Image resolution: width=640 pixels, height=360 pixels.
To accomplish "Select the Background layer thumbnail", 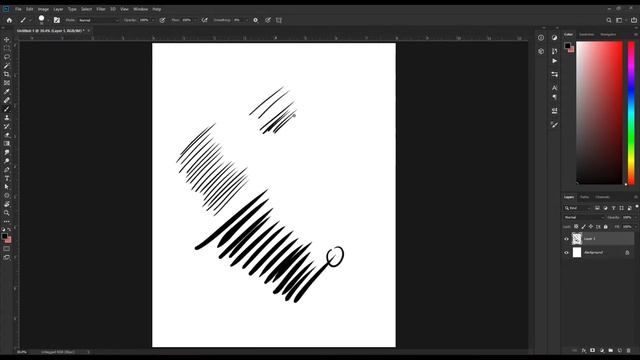I will click(577, 252).
